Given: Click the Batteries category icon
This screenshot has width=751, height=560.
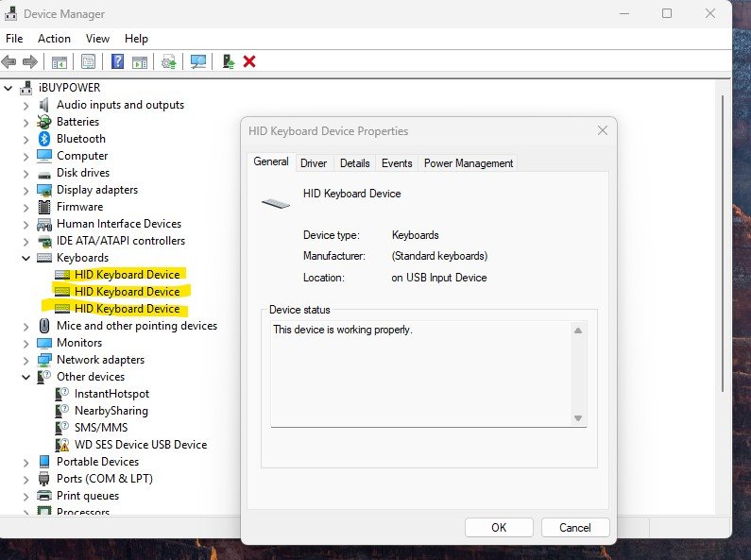Looking at the screenshot, I should point(44,122).
